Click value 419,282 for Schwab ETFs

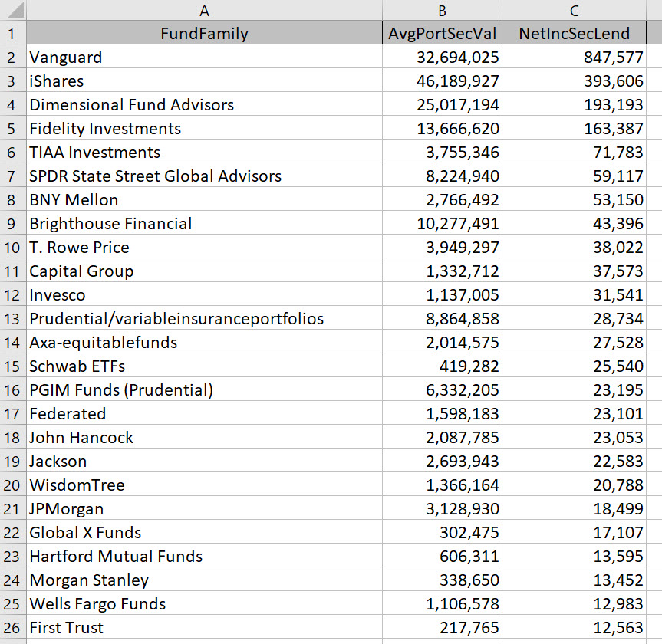[442, 366]
